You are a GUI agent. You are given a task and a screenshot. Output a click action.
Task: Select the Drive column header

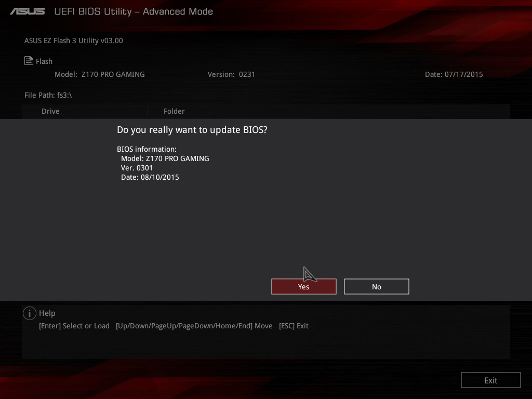50,111
